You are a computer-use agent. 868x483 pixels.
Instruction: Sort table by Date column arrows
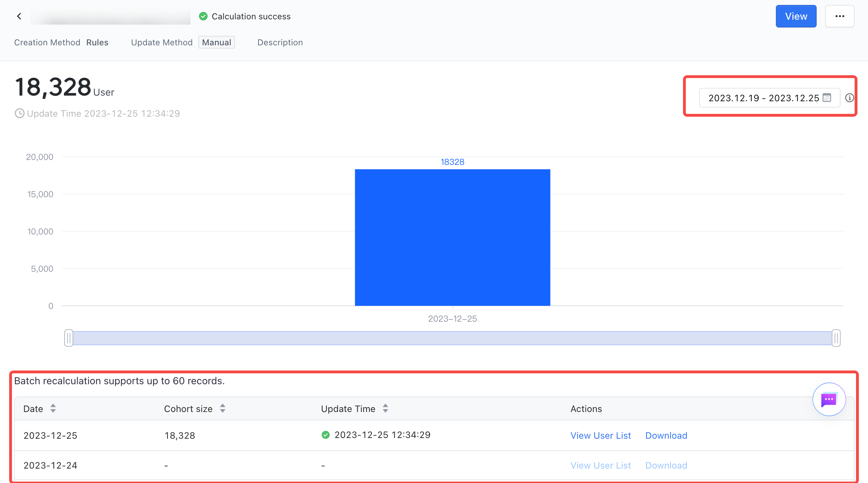pyautogui.click(x=53, y=408)
